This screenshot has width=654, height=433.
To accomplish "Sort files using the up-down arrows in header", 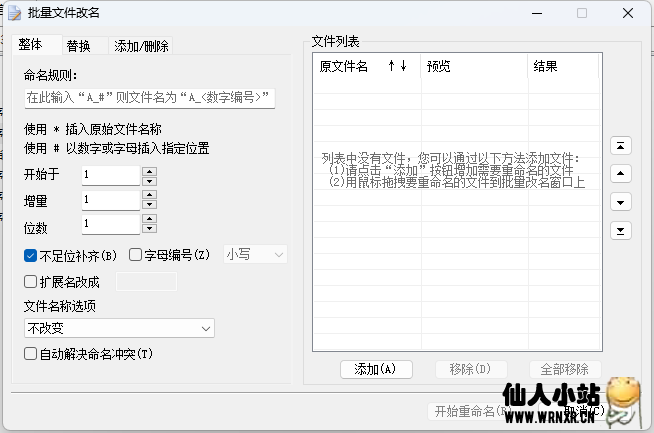I will coord(397,65).
